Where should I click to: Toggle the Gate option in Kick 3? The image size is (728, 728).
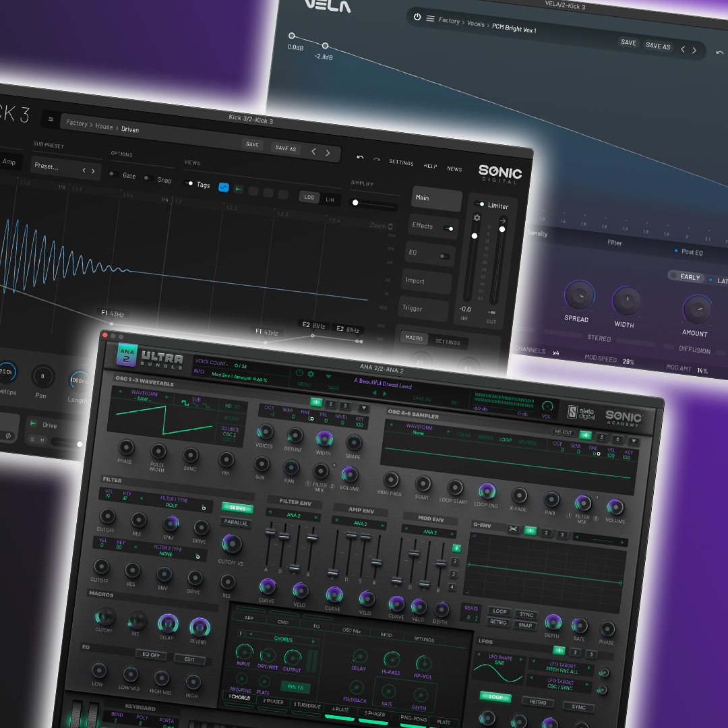coord(113,174)
